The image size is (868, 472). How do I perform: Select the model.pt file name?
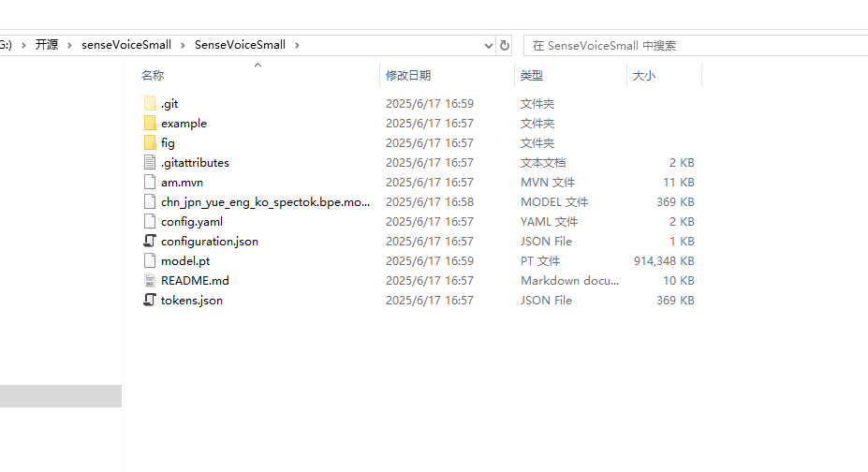click(185, 260)
